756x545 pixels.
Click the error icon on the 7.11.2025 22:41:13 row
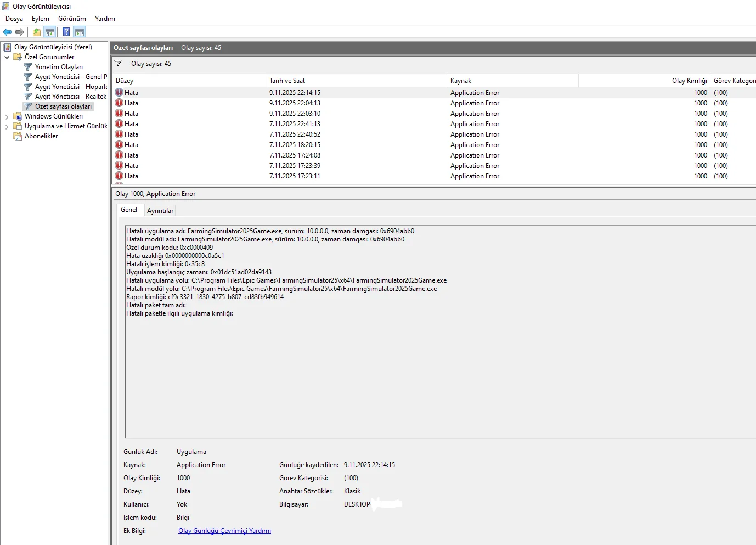tap(119, 123)
